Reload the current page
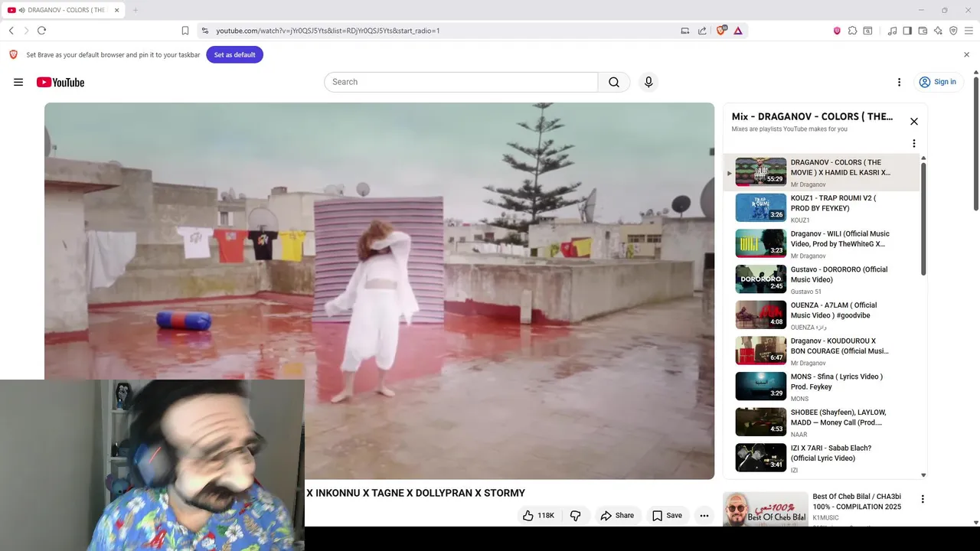The width and height of the screenshot is (980, 551). coord(41,31)
